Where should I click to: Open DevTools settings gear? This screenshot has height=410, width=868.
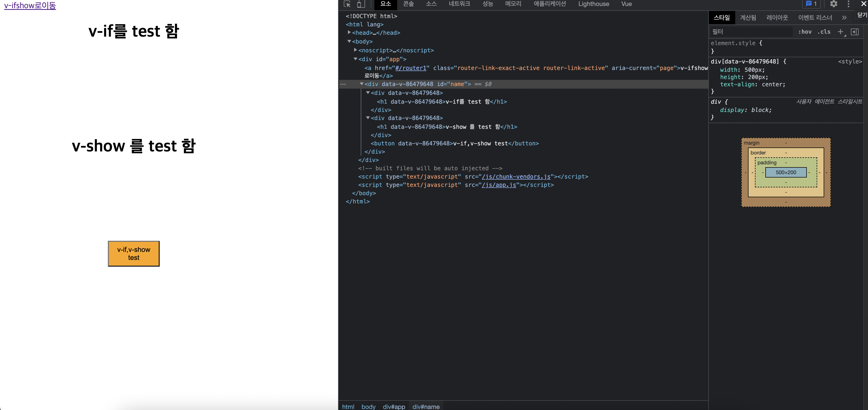pos(834,4)
